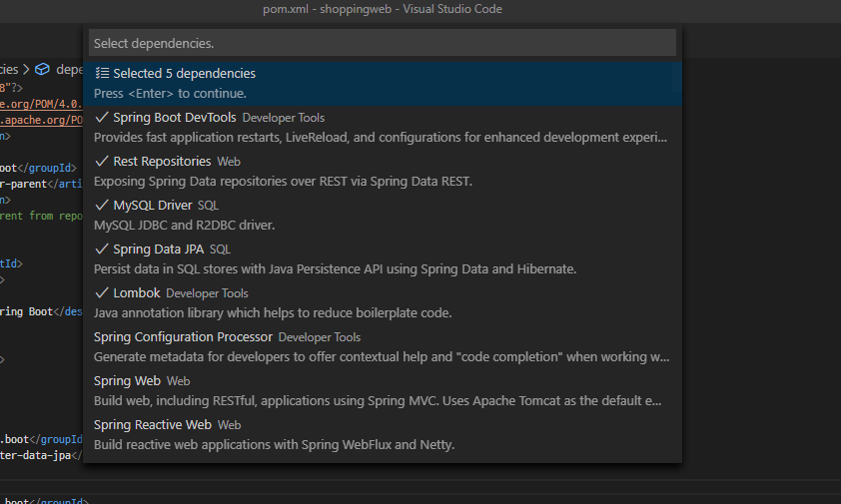Open the e.org/POM/4.0. link in editor

pos(41,104)
